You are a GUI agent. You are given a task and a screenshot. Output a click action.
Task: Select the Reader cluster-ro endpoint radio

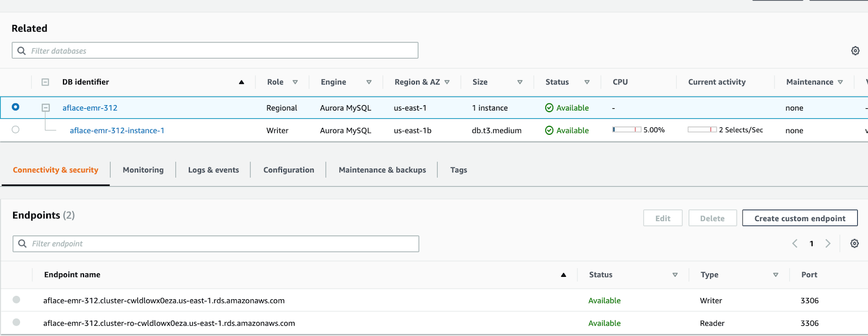point(16,322)
